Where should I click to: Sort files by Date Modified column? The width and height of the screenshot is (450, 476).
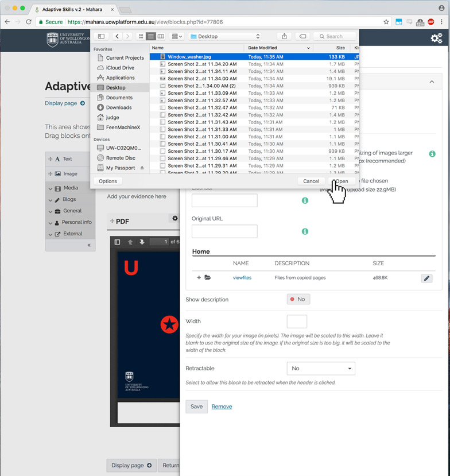pyautogui.click(x=278, y=48)
